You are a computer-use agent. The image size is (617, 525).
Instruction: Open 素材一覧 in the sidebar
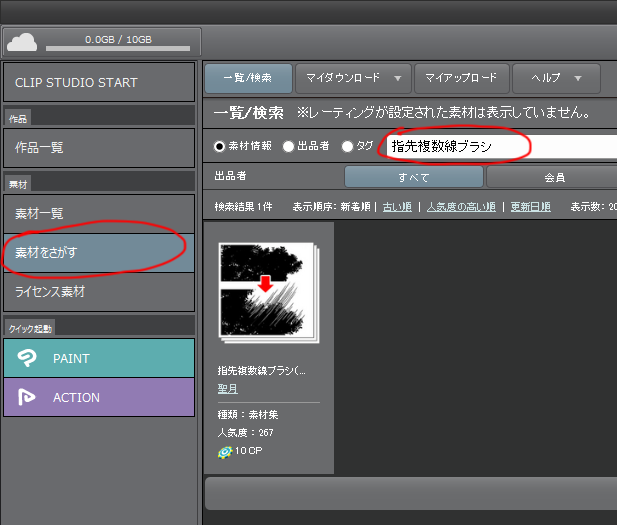99,213
